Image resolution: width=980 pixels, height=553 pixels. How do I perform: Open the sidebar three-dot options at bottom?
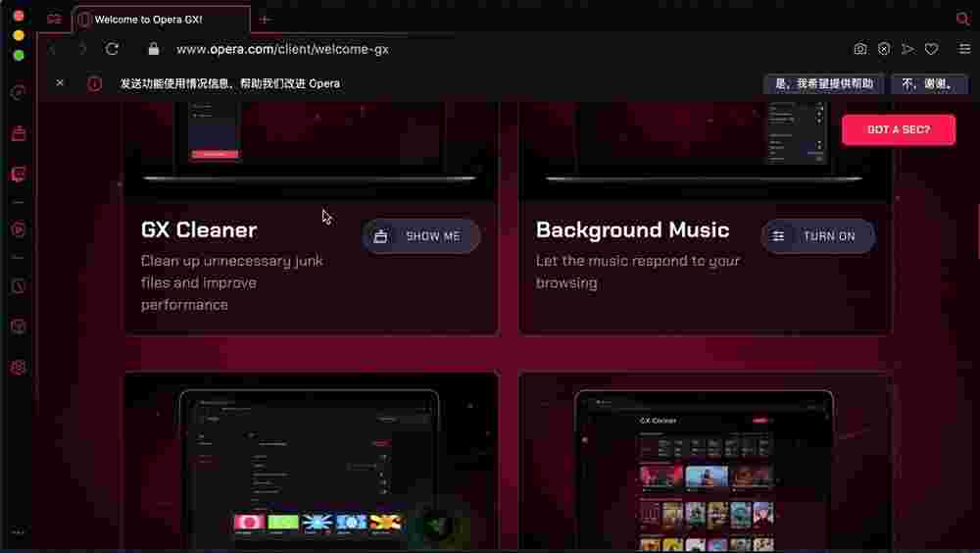point(18,532)
